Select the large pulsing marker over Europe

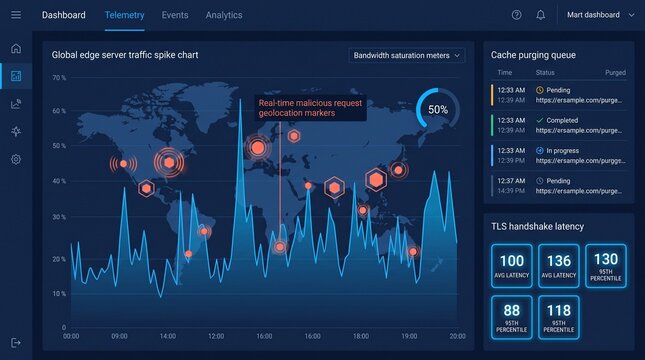pos(258,147)
